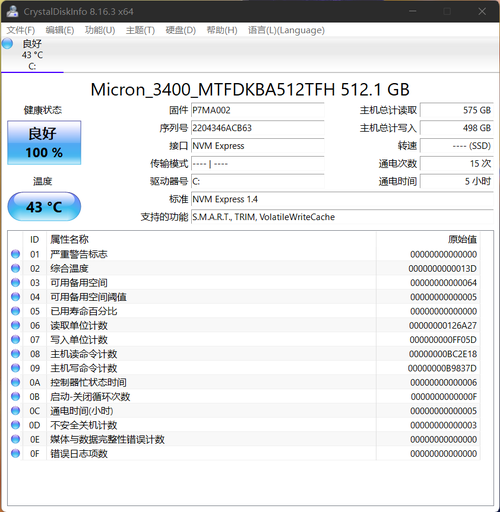
Task: Click status orb beside 综合温度 row
Action: pos(15,268)
